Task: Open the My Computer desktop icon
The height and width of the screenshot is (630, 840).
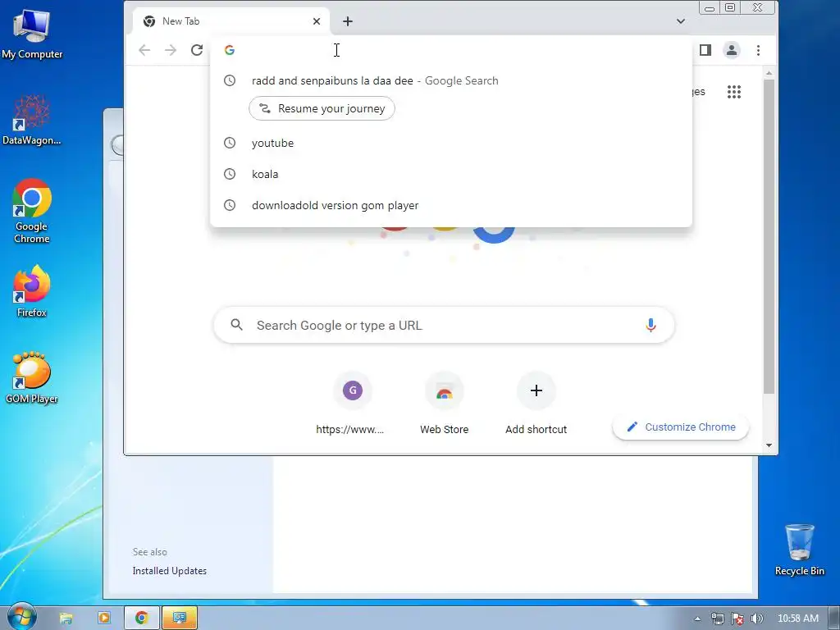Action: [x=32, y=33]
